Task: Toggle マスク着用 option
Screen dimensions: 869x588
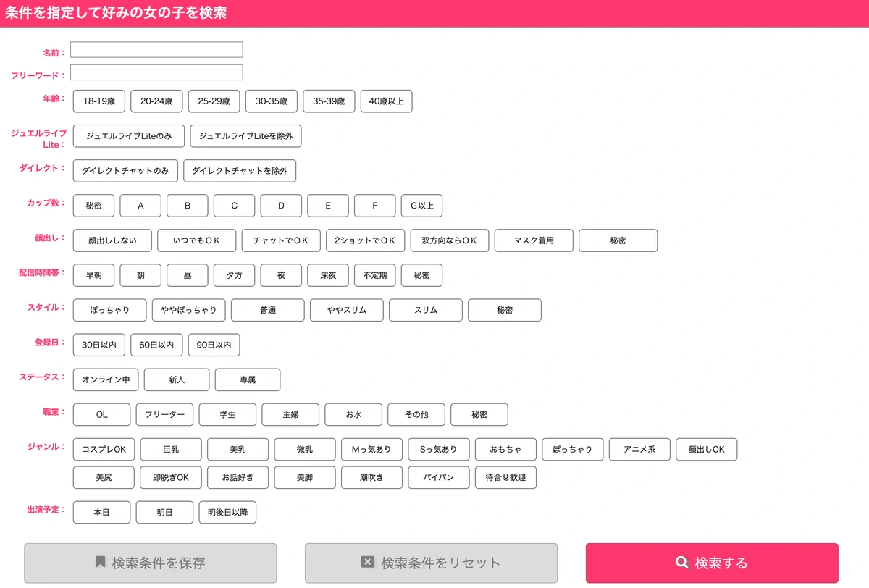Action: coord(534,240)
